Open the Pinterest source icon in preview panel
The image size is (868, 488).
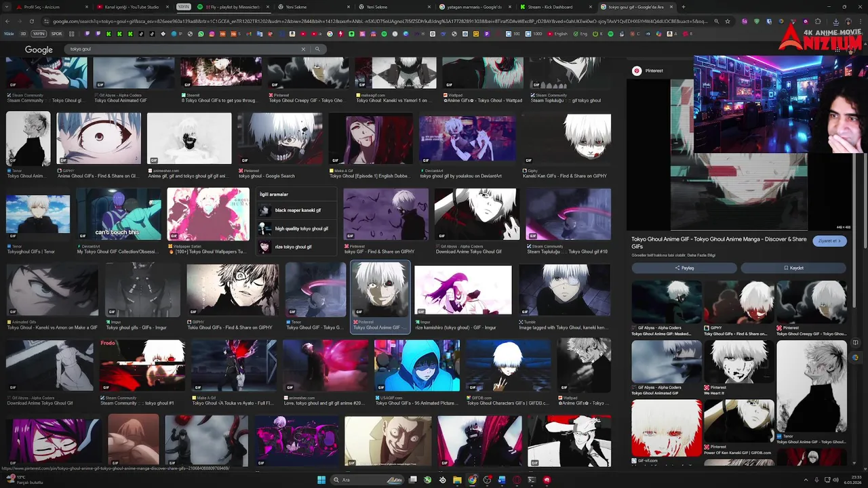click(x=637, y=70)
